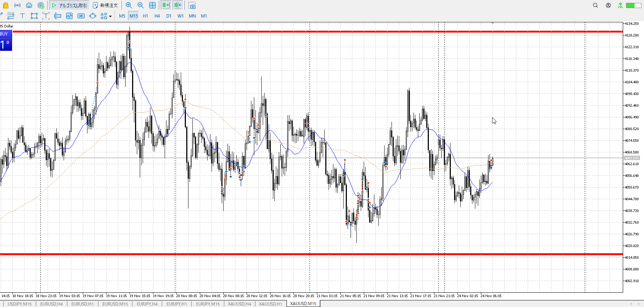Expand the shapes objects dropdown arrow
Screen dimensions: 644x307
[110, 16]
